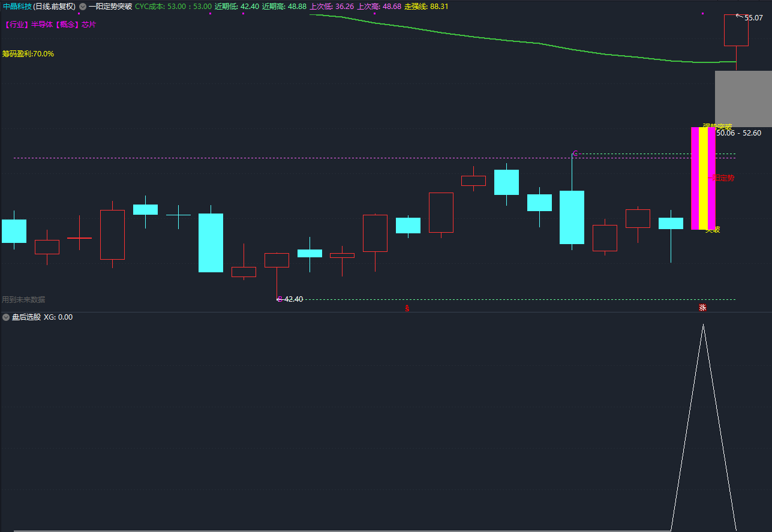Select the latest red candle near 55.07

coord(736,30)
